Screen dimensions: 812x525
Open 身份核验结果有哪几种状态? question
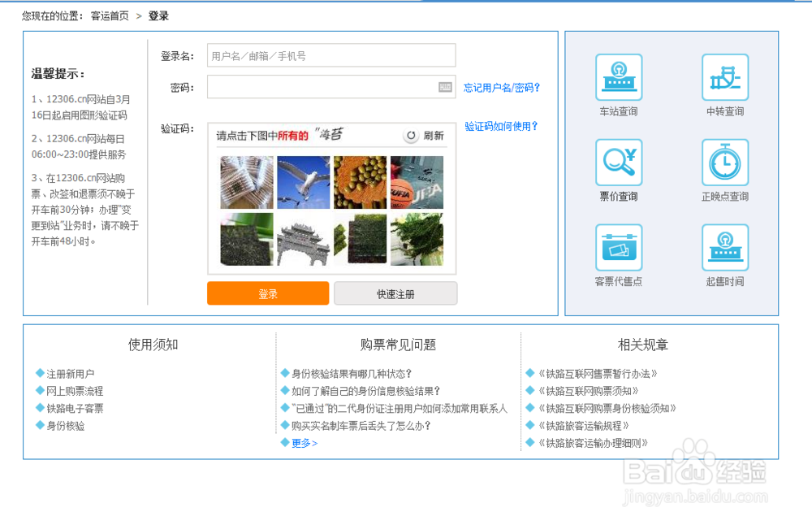(x=352, y=374)
